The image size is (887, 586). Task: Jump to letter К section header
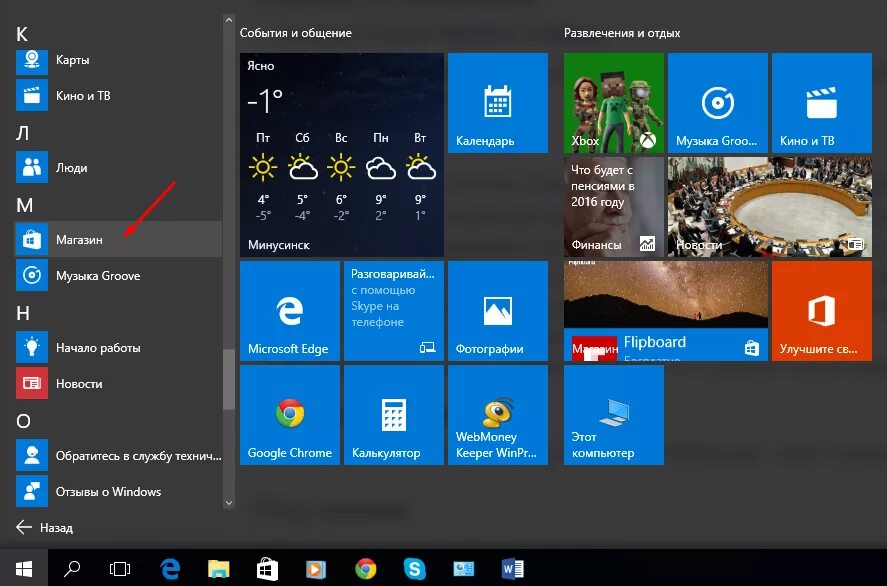click(x=21, y=34)
